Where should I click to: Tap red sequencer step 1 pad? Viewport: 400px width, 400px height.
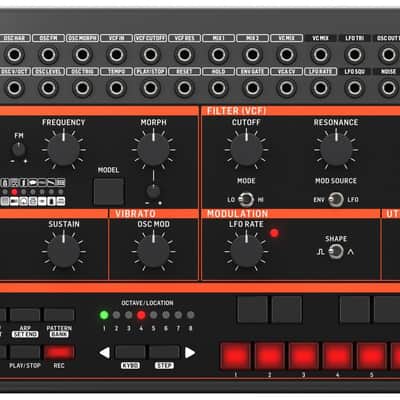236,356
